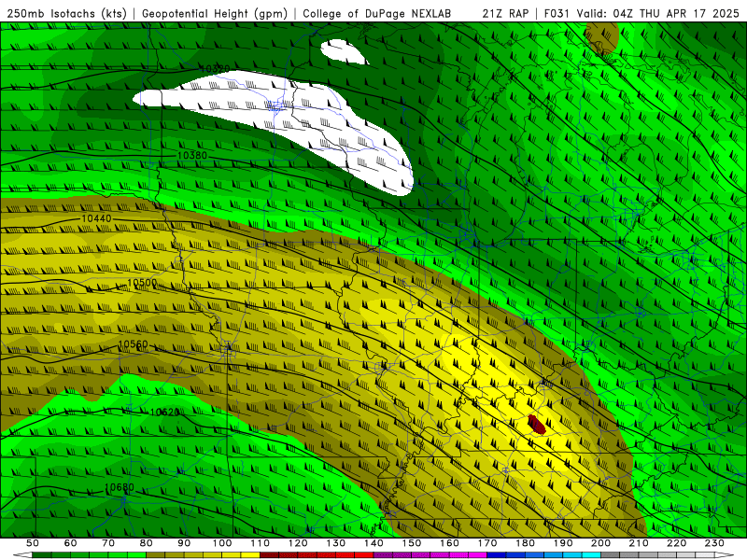Click the "Valid: 04Z THU APR 17 2025" text
The width and height of the screenshot is (747, 560).
(658, 13)
